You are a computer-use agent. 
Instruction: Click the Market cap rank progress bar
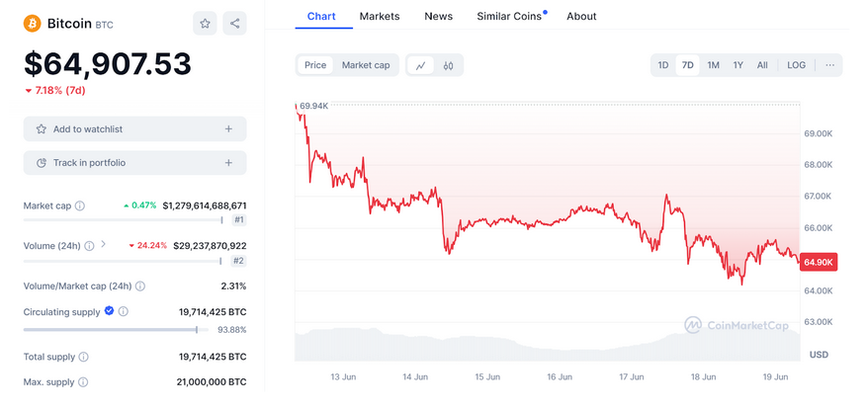pyautogui.click(x=123, y=220)
